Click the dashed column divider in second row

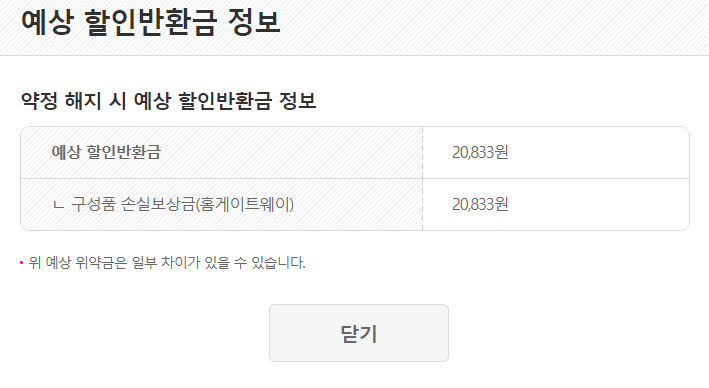(422, 204)
